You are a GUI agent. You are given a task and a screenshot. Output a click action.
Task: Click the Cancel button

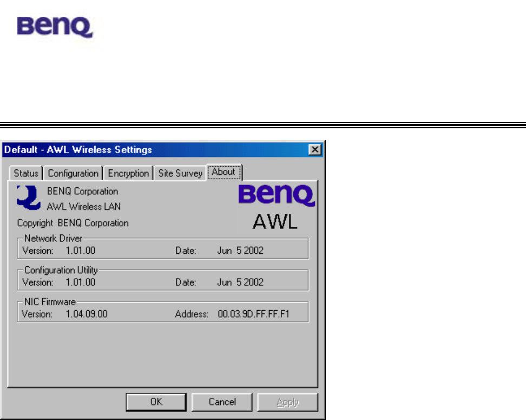coord(222,402)
